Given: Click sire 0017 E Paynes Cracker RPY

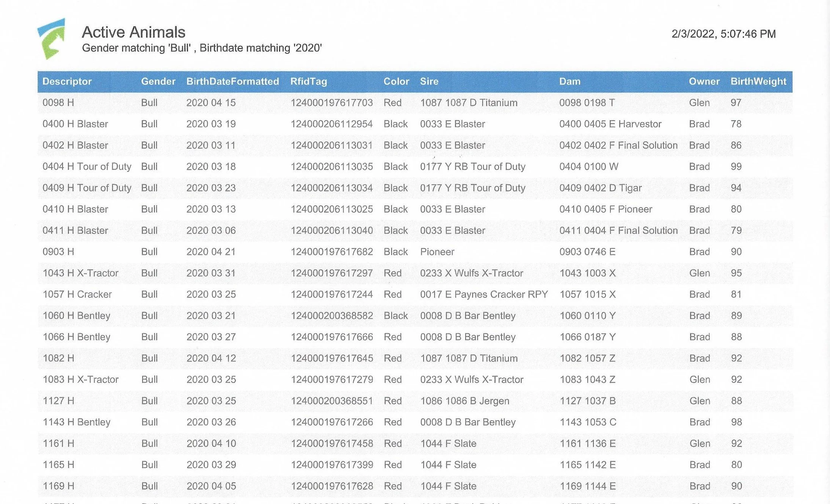Looking at the screenshot, I should 483,294.
